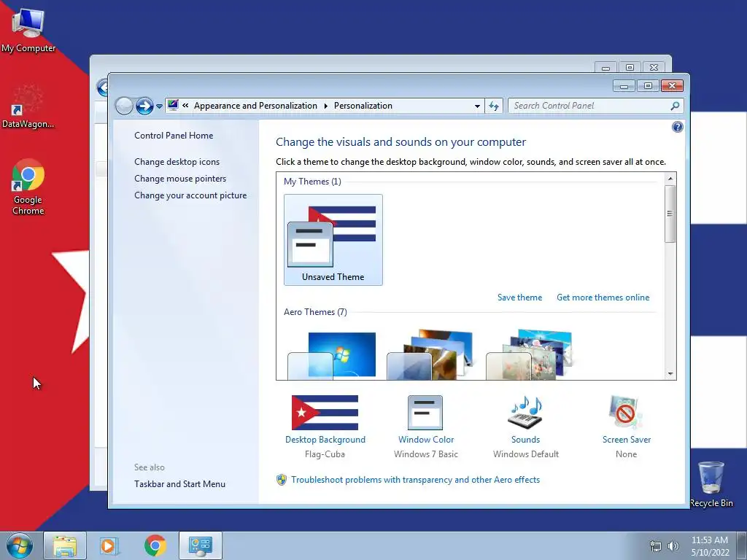Click theme list scroll down arrow
The height and width of the screenshot is (560, 747).
[x=670, y=374]
